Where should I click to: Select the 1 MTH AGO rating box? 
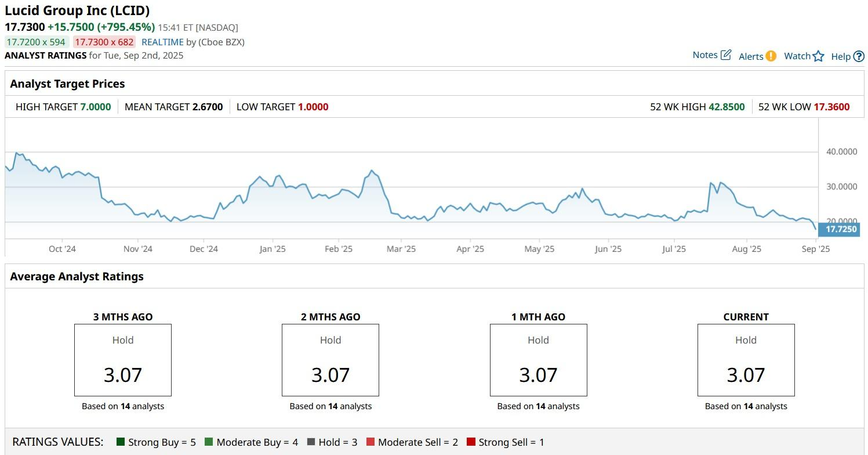[538, 360]
